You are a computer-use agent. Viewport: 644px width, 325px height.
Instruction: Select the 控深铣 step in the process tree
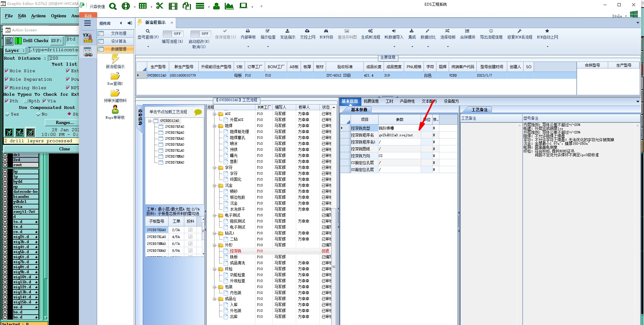point(236,251)
